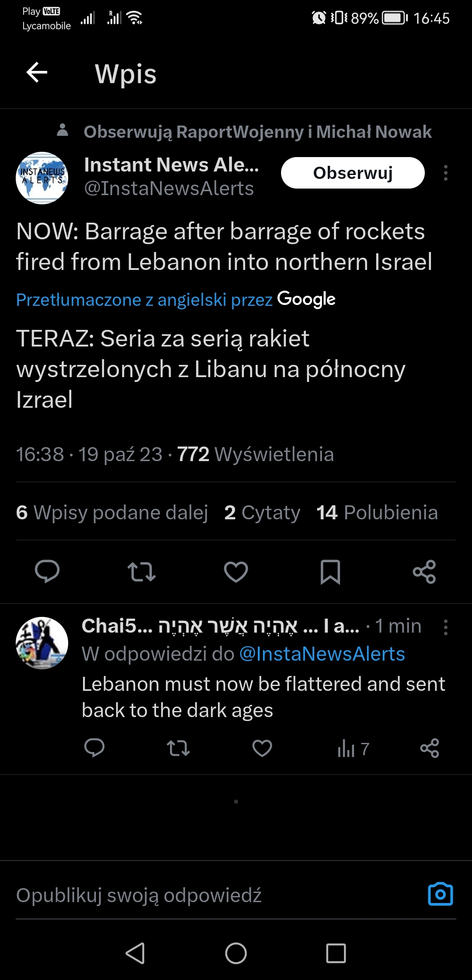Like the Instant News Alerts post
This screenshot has height=980, width=472.
pos(236,571)
